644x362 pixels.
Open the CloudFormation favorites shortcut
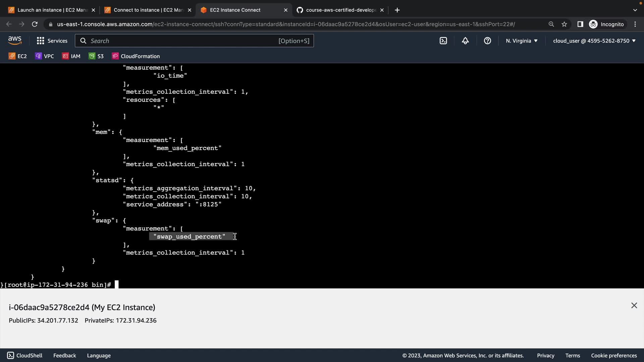(x=136, y=56)
